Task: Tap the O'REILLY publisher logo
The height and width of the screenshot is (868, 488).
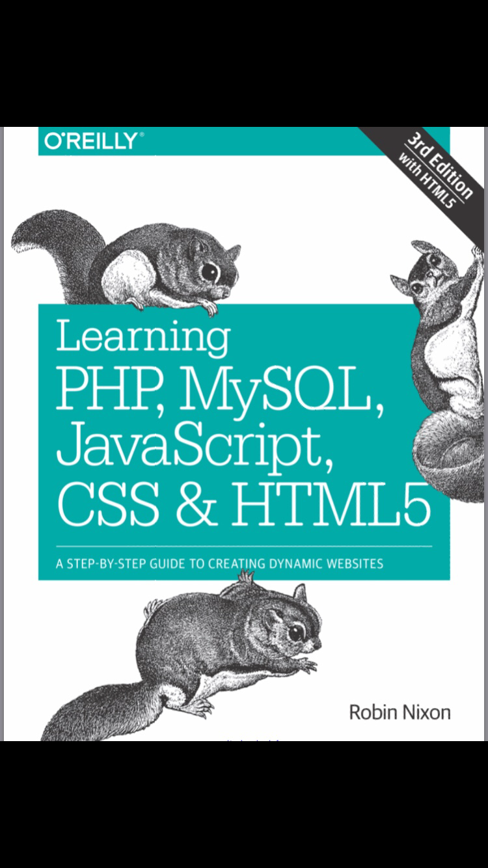Action: pos(94,140)
